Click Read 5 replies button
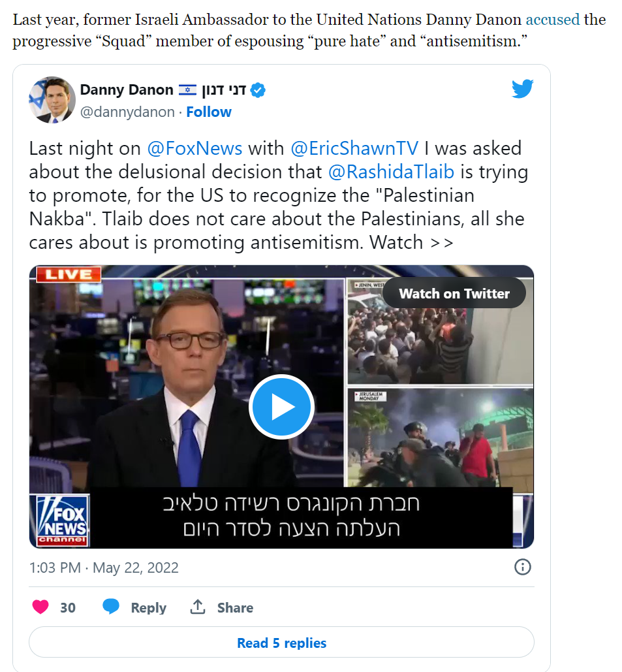The height and width of the screenshot is (672, 622). [281, 643]
